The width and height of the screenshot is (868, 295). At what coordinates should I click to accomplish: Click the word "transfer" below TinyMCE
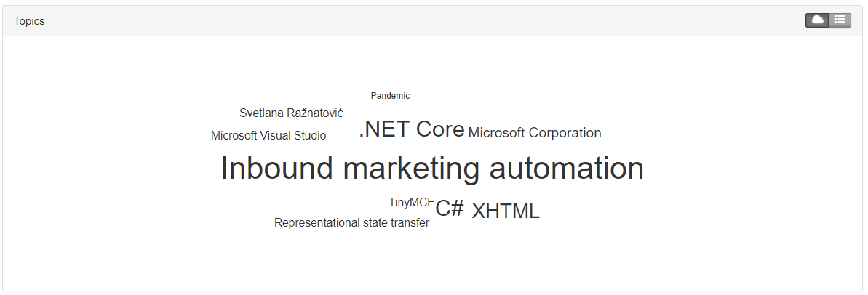point(410,222)
